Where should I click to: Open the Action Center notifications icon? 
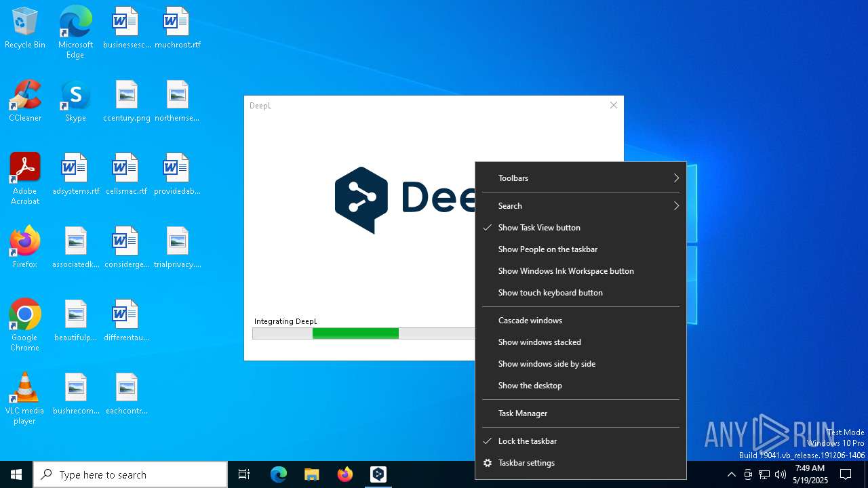click(846, 474)
